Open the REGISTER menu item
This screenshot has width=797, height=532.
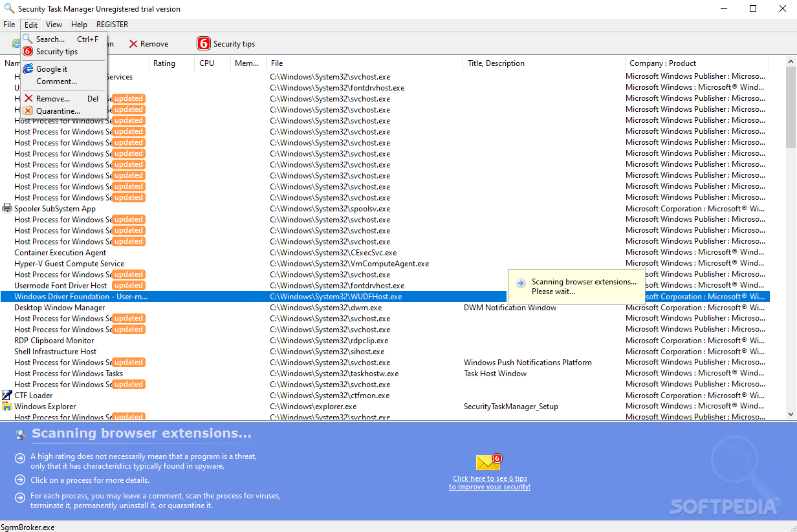click(x=113, y=25)
